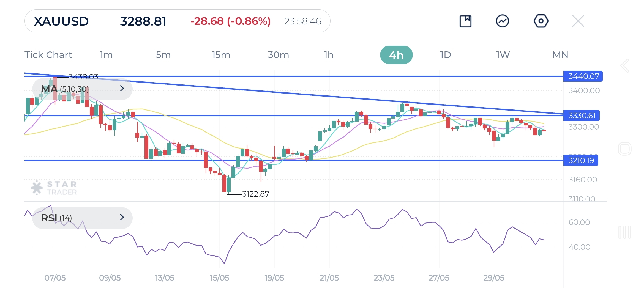Select the 1m timeframe
Screen dimensions: 644x297
pyautogui.click(x=106, y=55)
